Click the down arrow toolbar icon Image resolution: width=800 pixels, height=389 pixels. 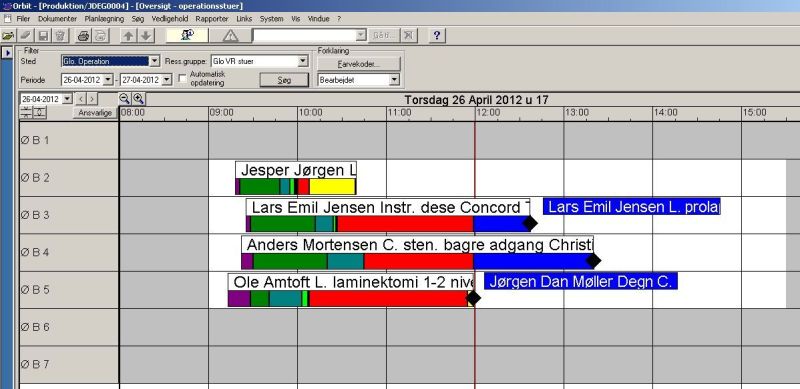[146, 35]
